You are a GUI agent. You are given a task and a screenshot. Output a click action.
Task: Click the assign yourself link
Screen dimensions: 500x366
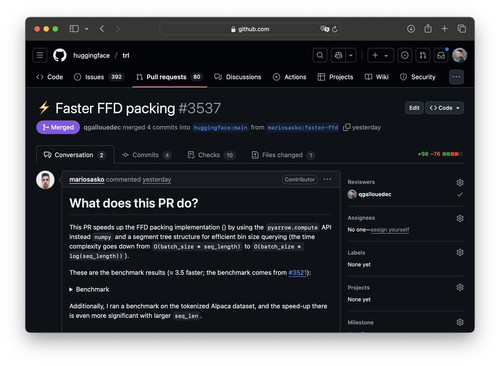click(x=390, y=230)
